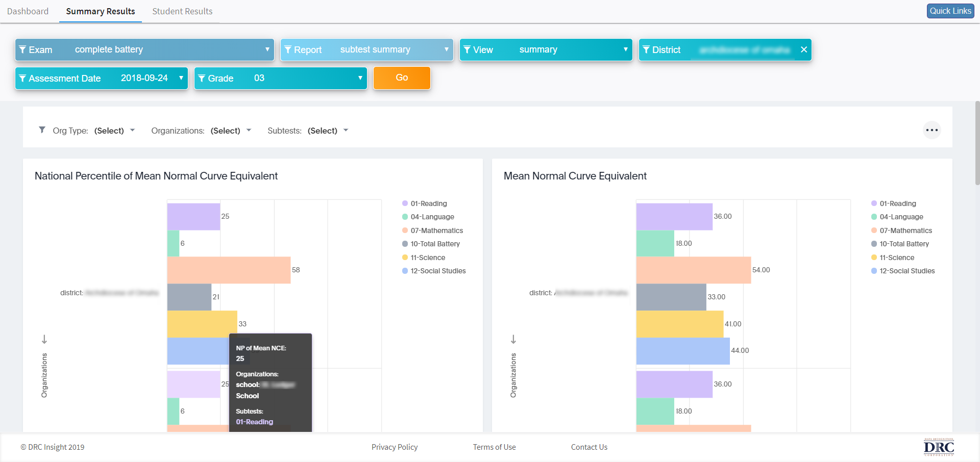
Task: Click the 58 Mathematics bar in left chart
Action: (x=228, y=270)
